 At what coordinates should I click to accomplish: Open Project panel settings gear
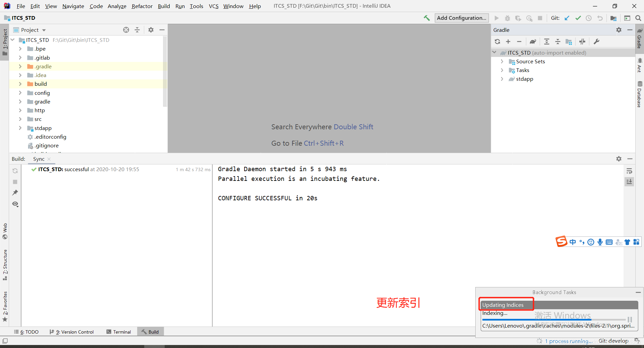pyautogui.click(x=151, y=30)
